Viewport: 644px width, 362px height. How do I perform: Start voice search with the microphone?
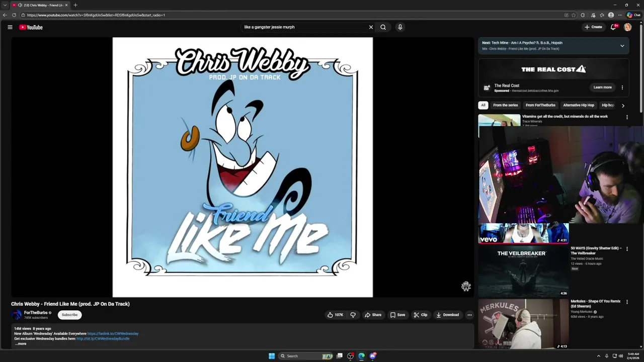[x=400, y=27]
